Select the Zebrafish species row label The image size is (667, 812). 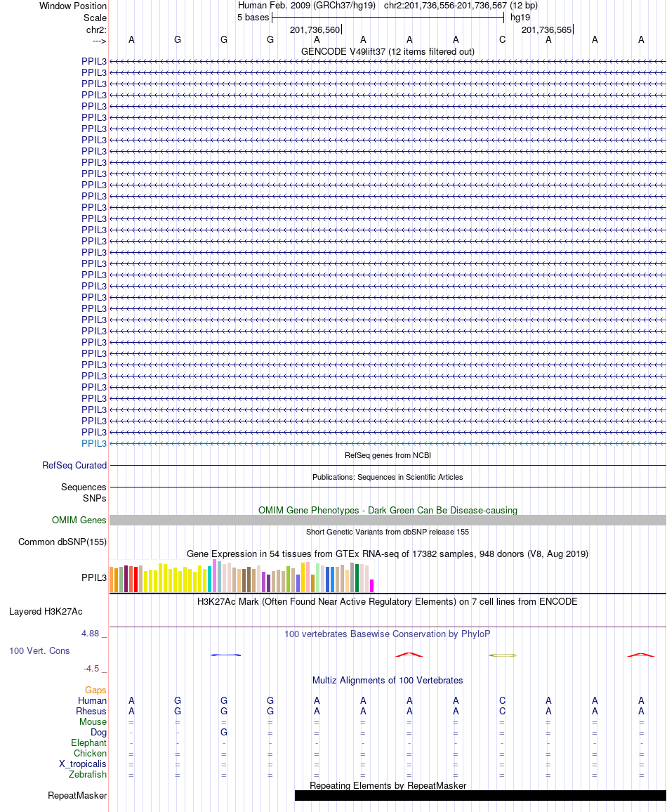[88, 774]
